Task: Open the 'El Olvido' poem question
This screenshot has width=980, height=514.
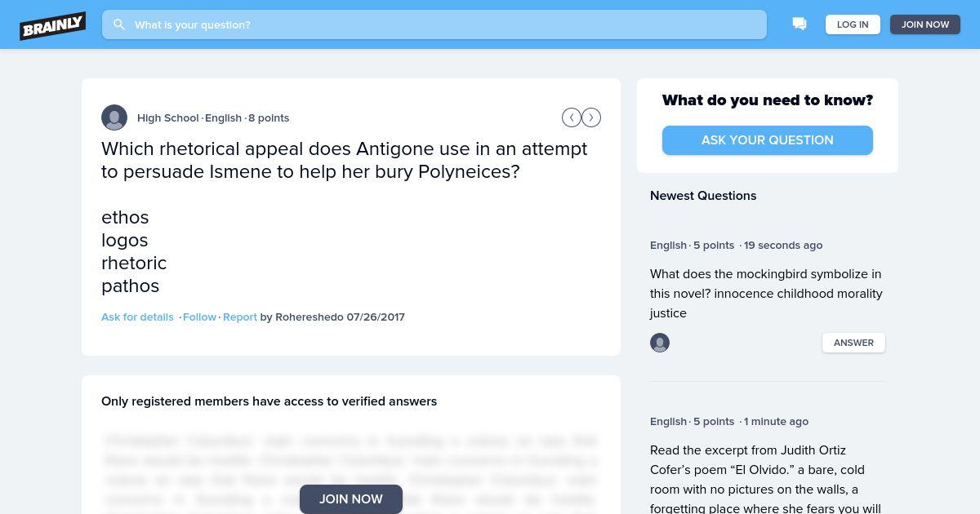Action: point(766,480)
